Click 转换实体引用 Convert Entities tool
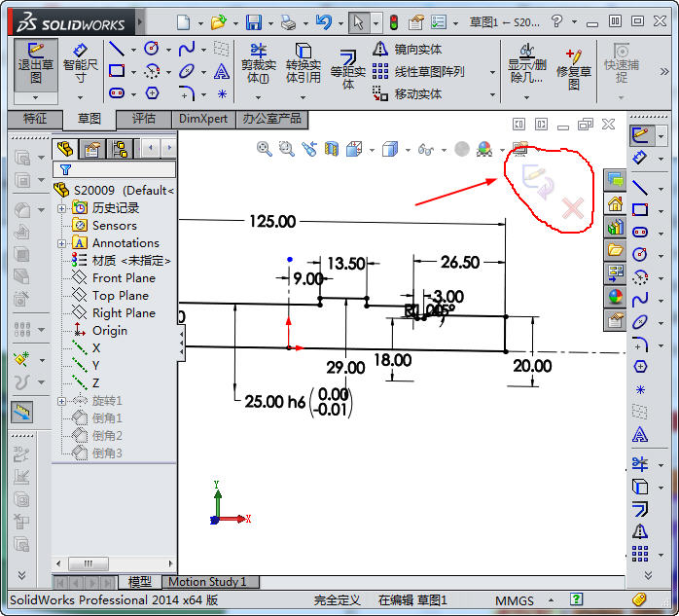This screenshot has height=616, width=679. (x=303, y=63)
